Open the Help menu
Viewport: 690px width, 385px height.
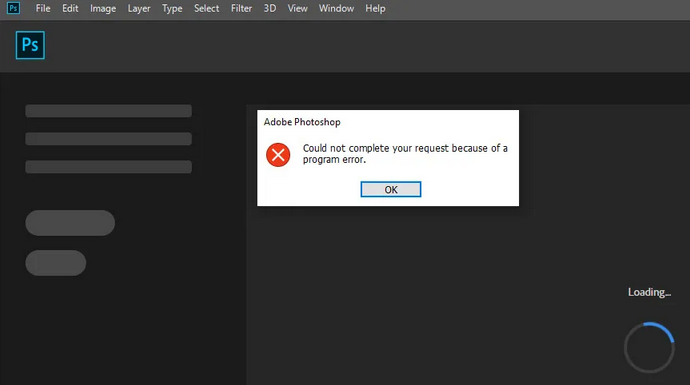pyautogui.click(x=375, y=8)
